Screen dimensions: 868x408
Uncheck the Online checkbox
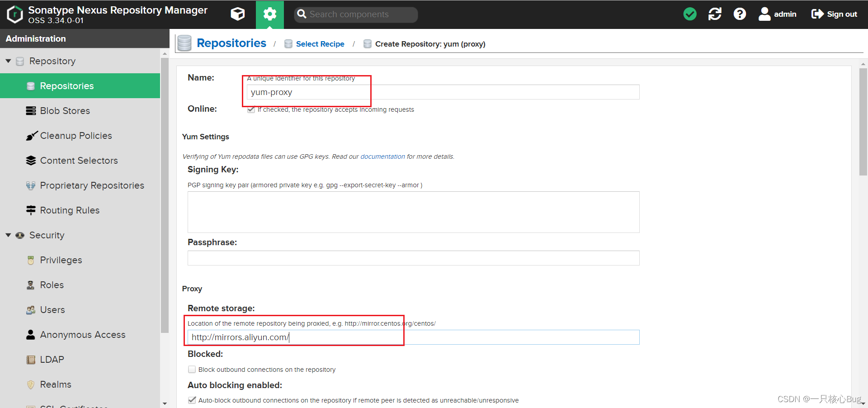click(x=251, y=109)
